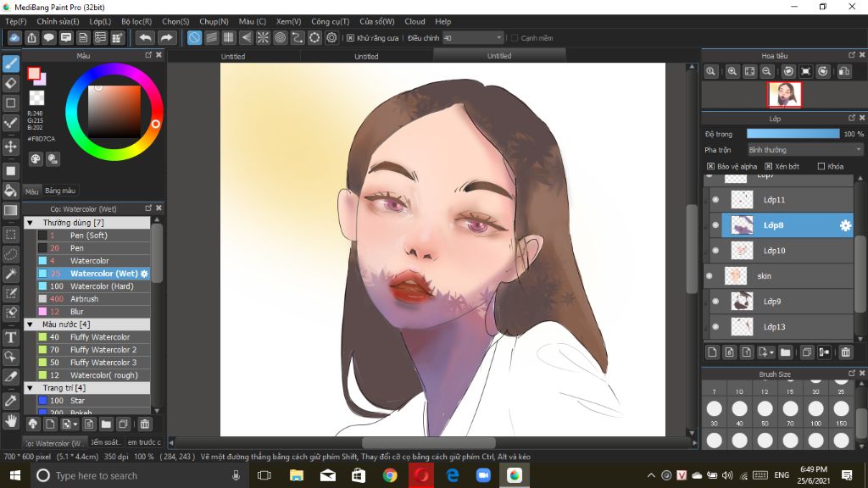This screenshot has width=868, height=488.
Task: Select the Text tool
Action: pyautogui.click(x=10, y=337)
